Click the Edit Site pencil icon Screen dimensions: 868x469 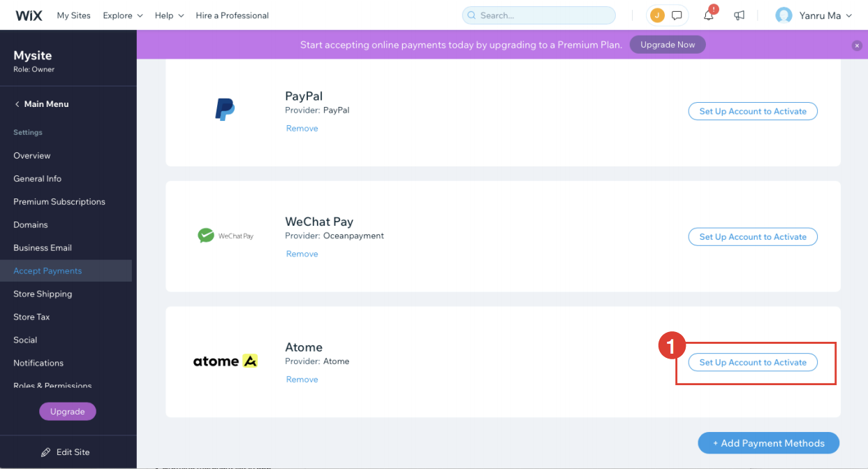pos(45,452)
